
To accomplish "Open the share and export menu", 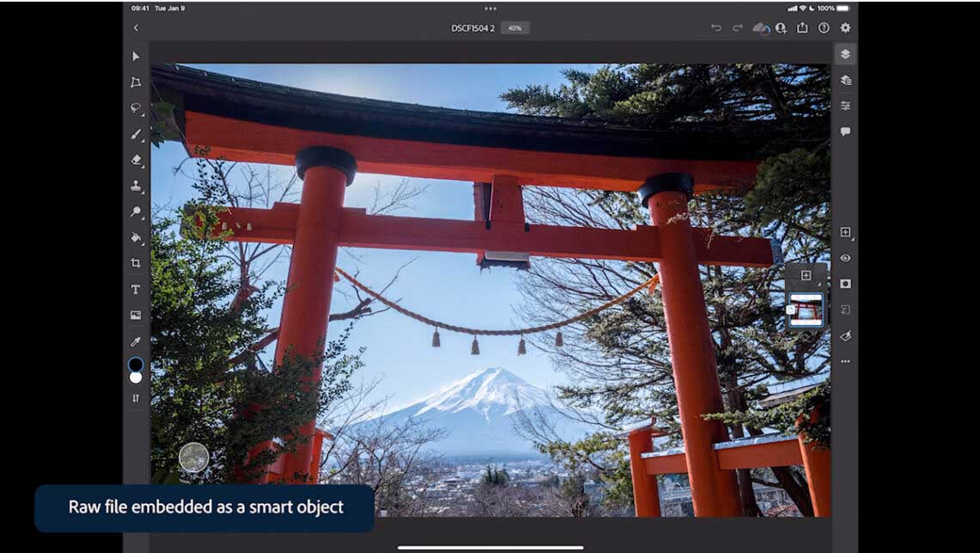I will [802, 28].
